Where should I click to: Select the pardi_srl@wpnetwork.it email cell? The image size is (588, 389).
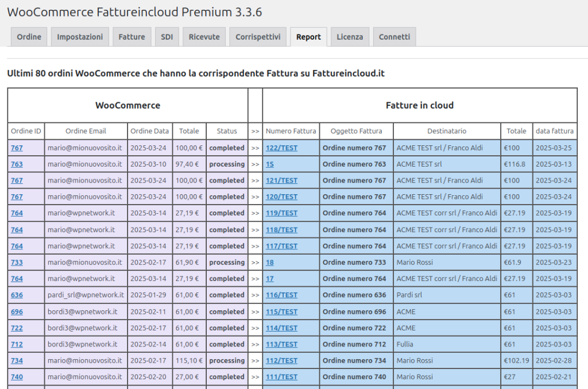(86, 295)
